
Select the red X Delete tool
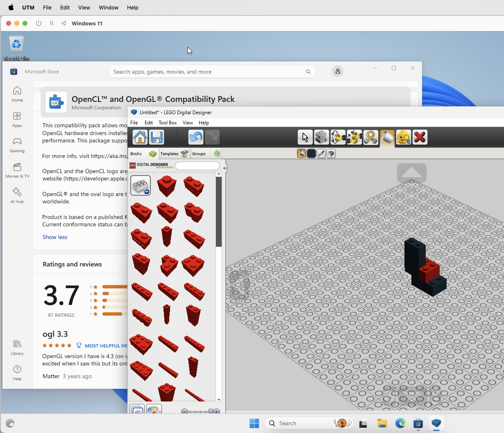[x=420, y=137]
